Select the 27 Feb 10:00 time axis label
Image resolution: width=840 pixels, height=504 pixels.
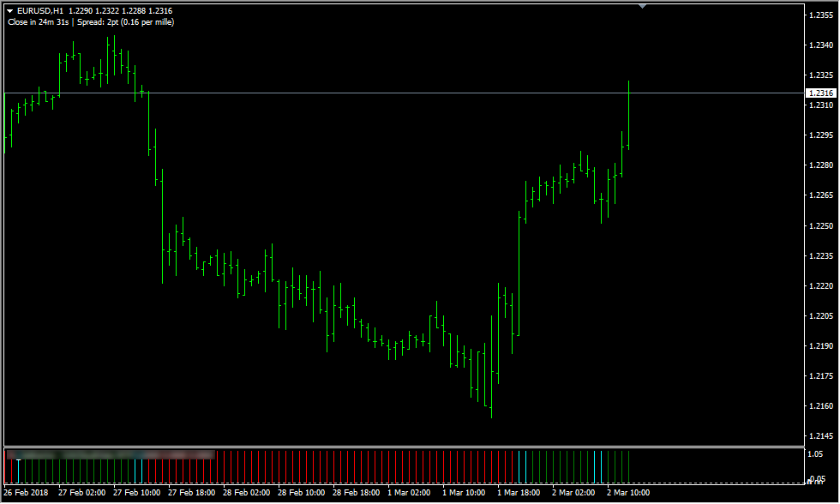pos(135,493)
